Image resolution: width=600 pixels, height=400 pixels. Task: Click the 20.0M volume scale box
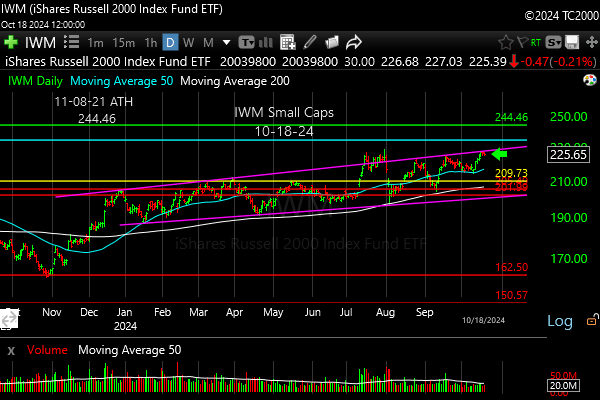(563, 385)
